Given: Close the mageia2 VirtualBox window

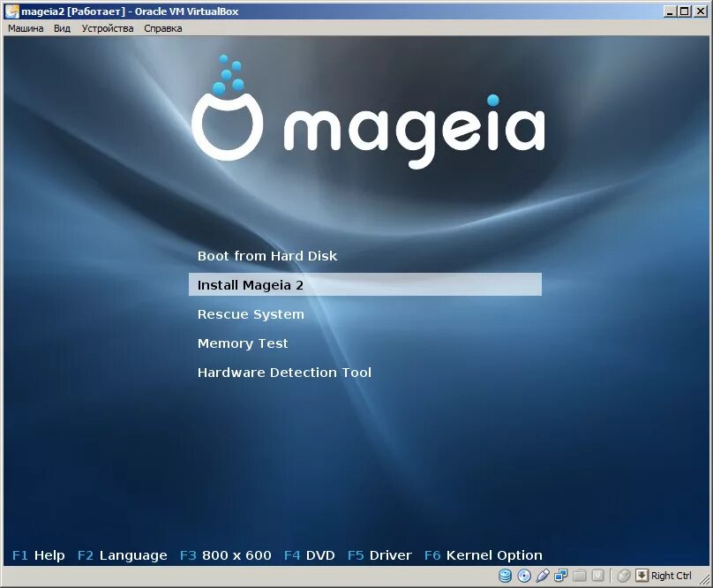Looking at the screenshot, I should [701, 11].
